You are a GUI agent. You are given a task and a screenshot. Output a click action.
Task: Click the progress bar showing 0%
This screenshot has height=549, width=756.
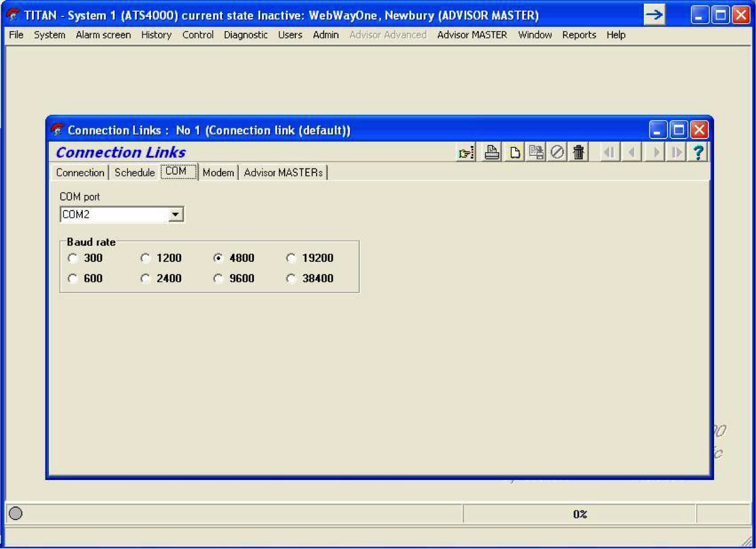point(579,514)
